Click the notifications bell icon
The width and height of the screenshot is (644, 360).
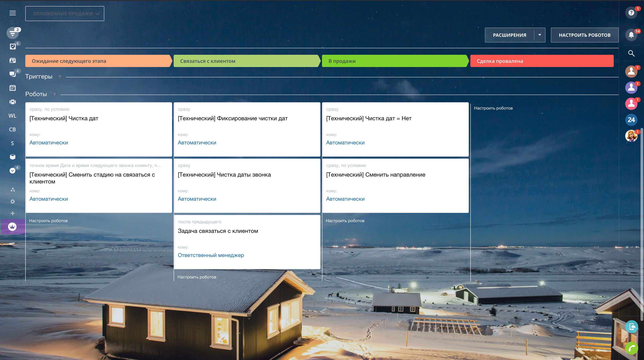point(631,35)
